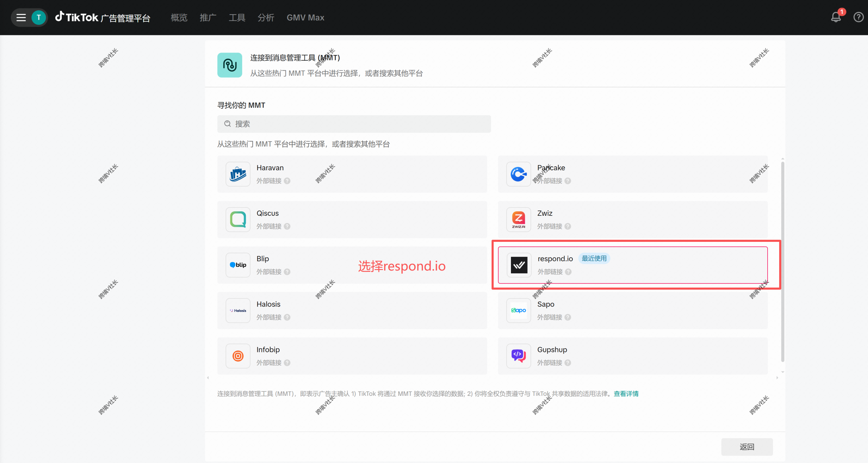The height and width of the screenshot is (463, 868).
Task: Open the 查看详情 link
Action: [x=626, y=393]
